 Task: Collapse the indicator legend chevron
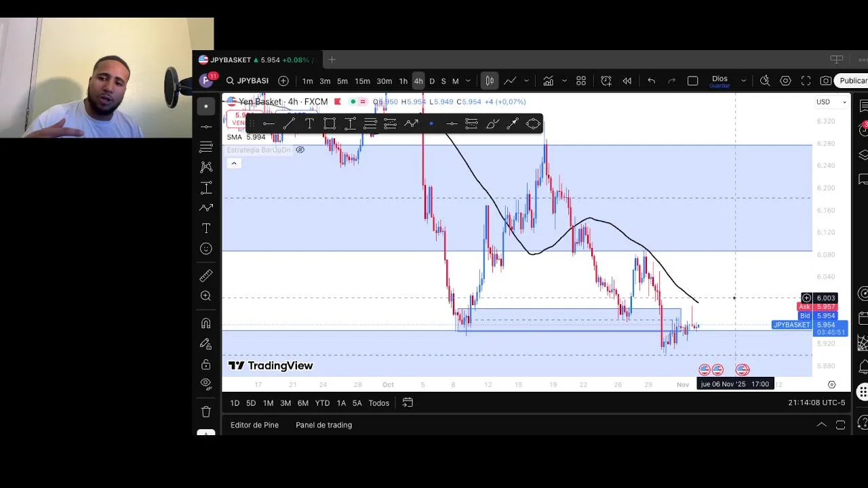point(234,163)
